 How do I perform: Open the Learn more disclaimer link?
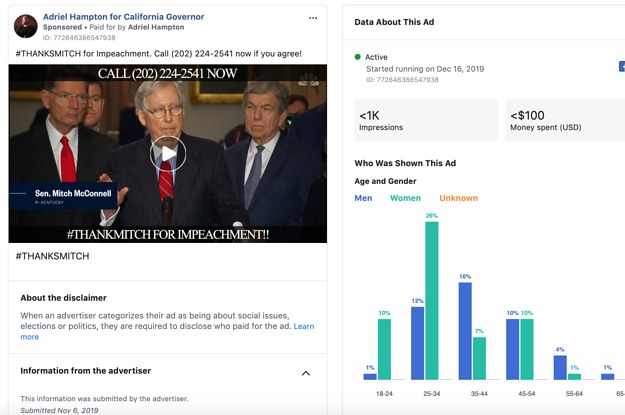[x=303, y=326]
